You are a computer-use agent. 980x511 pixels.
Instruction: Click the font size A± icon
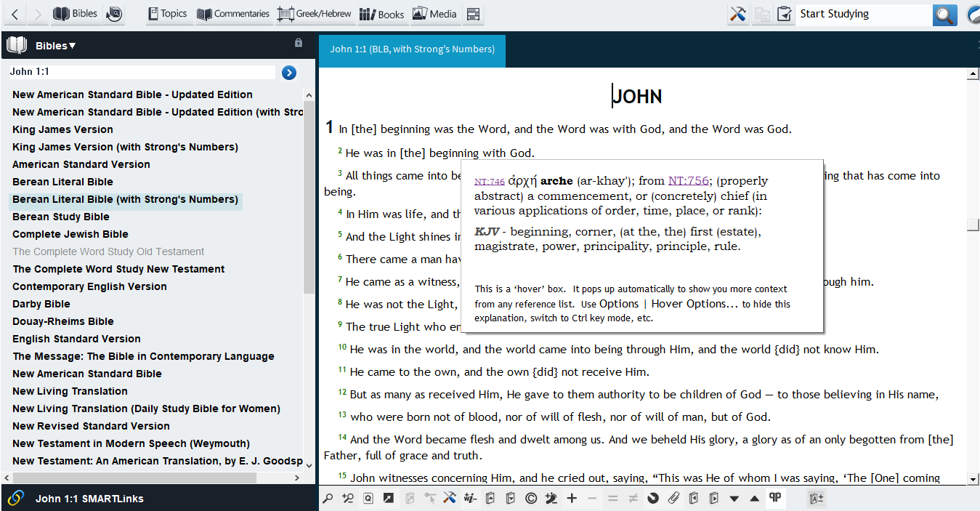[817, 499]
